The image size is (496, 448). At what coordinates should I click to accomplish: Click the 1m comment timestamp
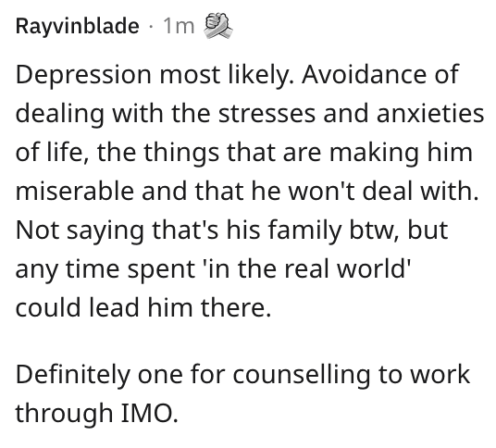(179, 26)
